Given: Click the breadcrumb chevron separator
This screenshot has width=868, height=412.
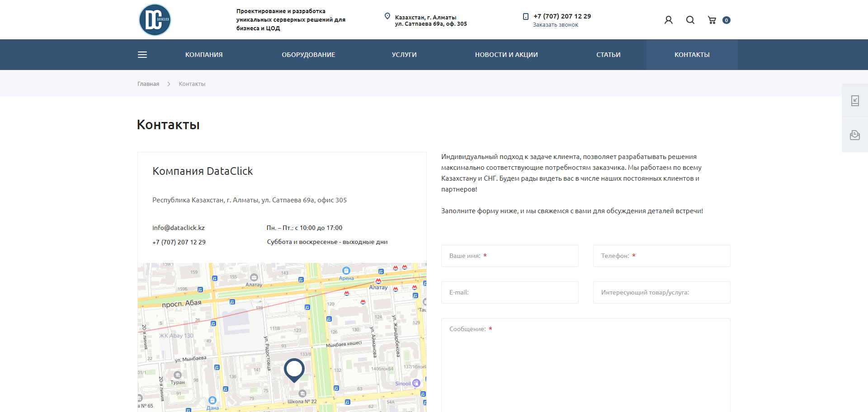Looking at the screenshot, I should (x=169, y=84).
